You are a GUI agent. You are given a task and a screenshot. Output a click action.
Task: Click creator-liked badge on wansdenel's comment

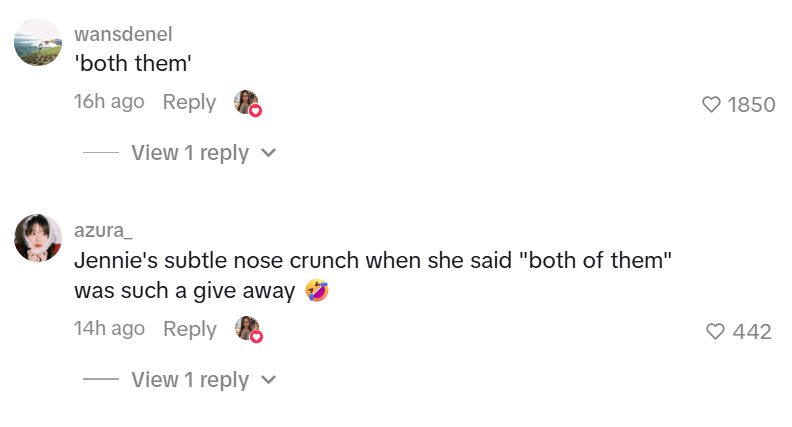[248, 103]
